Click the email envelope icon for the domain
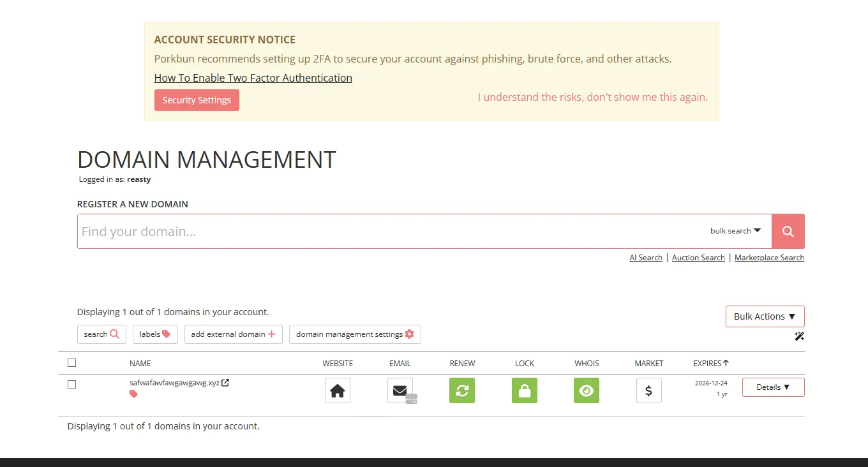The height and width of the screenshot is (467, 868). [x=400, y=390]
